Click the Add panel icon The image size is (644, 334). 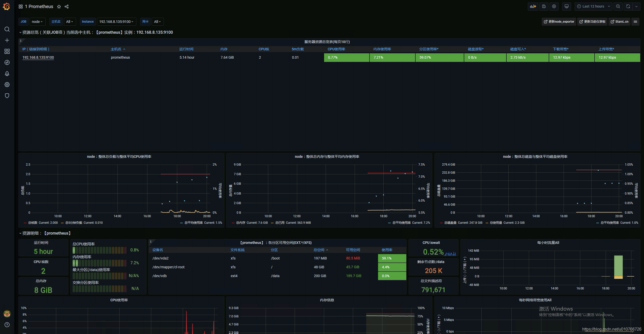click(x=533, y=7)
